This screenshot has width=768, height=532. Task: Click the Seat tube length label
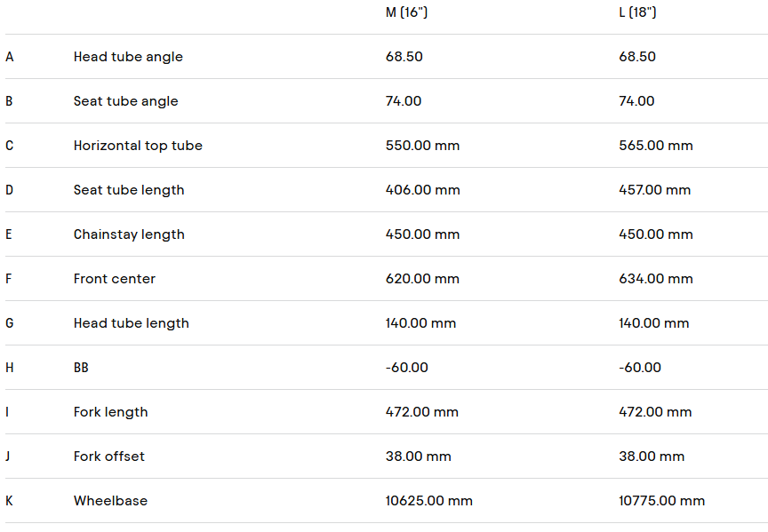tap(129, 190)
